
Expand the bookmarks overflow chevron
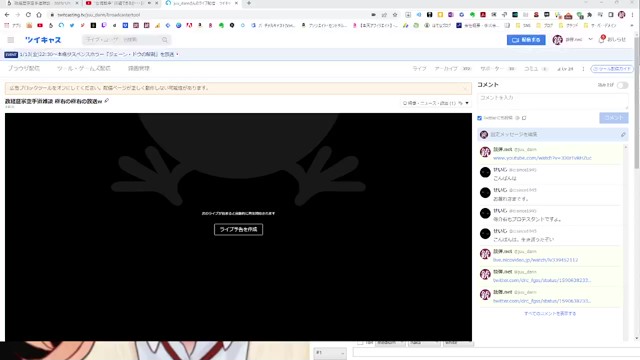(632, 25)
